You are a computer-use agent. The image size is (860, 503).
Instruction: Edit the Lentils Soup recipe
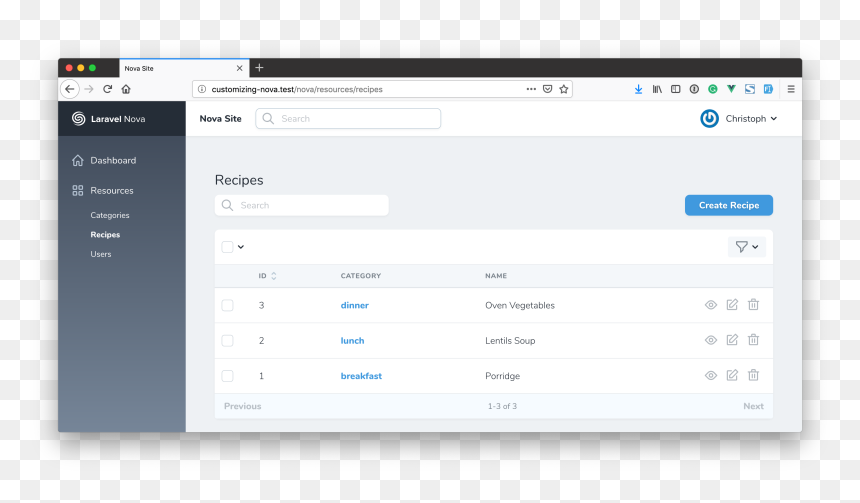coord(732,340)
